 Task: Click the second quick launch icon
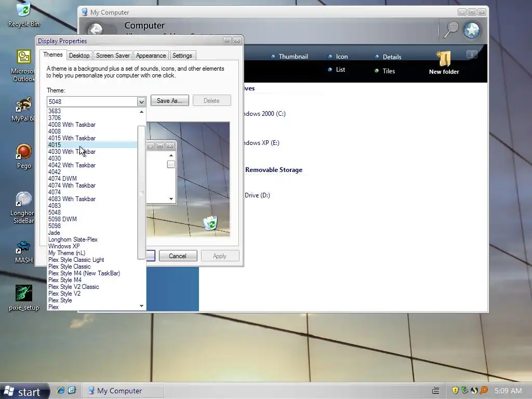click(x=72, y=390)
